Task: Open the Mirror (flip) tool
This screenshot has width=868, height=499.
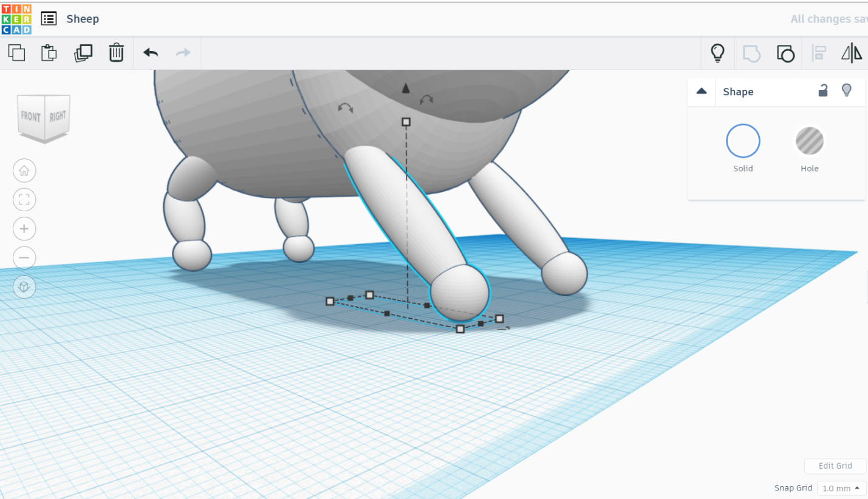Action: point(852,53)
